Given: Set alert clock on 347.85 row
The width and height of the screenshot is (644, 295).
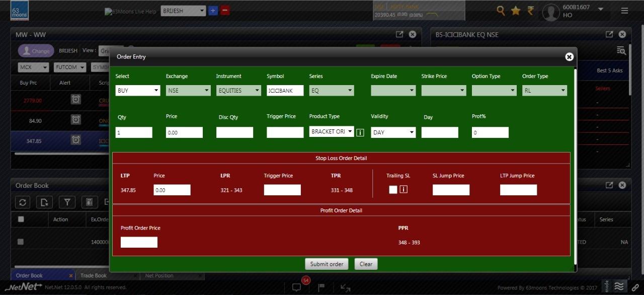Looking at the screenshot, I should pos(75,140).
